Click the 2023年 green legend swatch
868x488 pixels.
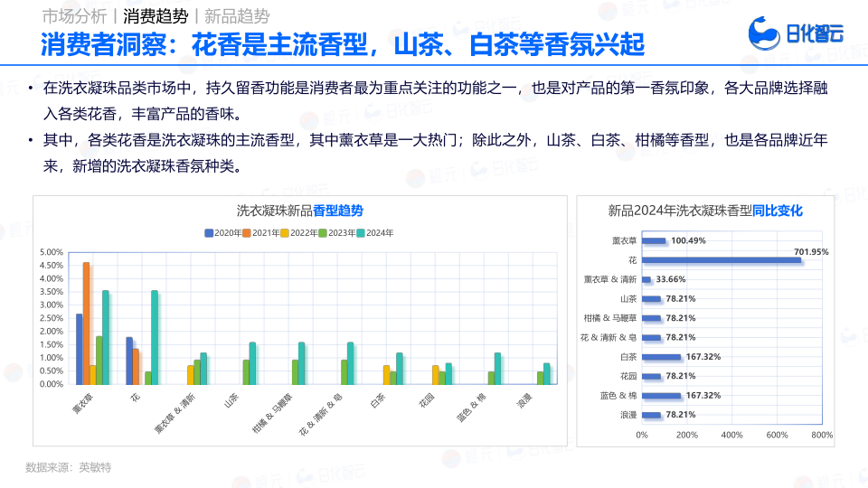(x=322, y=233)
